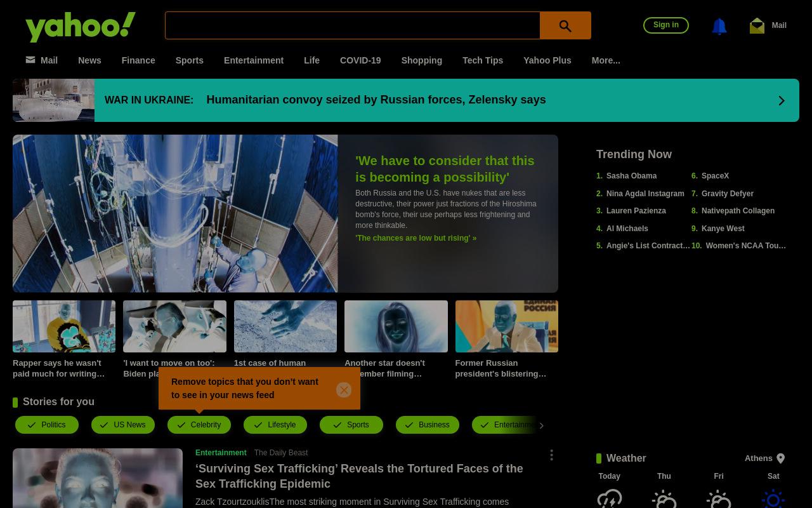Click The Daily Beast source label
812x508 pixels.
[281, 453]
